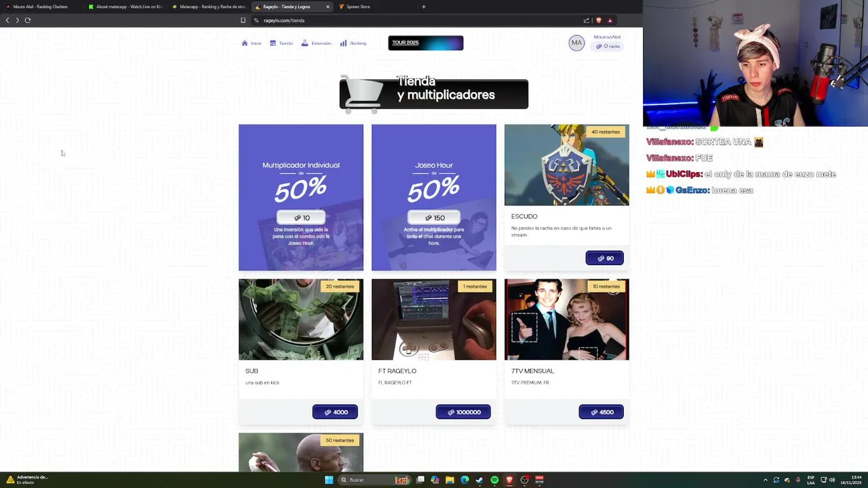The height and width of the screenshot is (488, 868).
Task: Open the OBS Studio taskbar icon
Action: (x=524, y=480)
